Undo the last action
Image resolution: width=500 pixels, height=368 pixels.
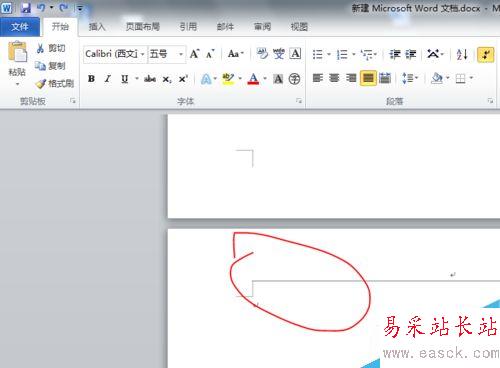point(41,7)
